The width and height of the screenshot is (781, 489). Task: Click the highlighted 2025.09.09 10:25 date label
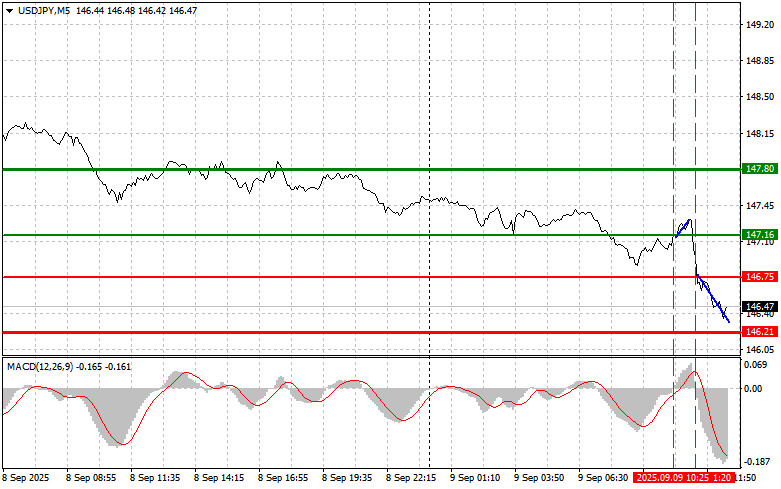click(676, 479)
